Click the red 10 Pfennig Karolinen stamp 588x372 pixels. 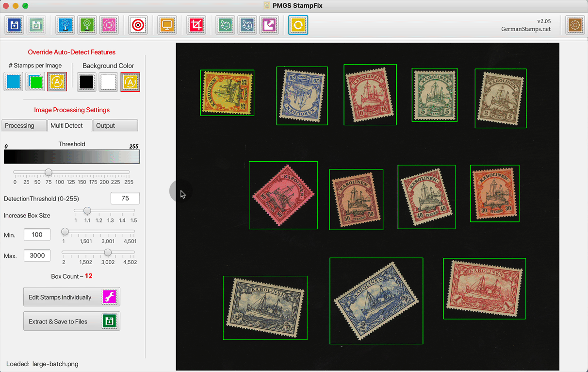pyautogui.click(x=370, y=95)
